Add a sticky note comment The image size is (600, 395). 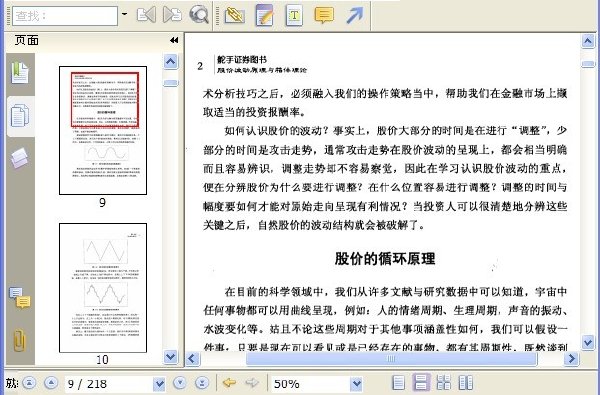coord(324,15)
